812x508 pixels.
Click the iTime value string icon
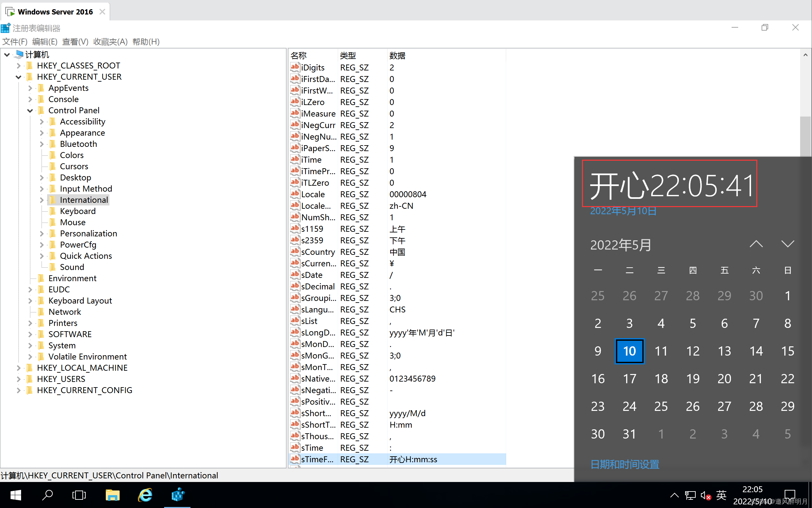[295, 159]
